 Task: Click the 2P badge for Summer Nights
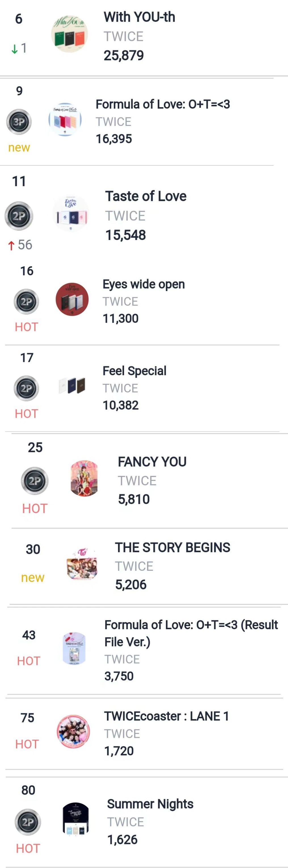click(x=28, y=822)
